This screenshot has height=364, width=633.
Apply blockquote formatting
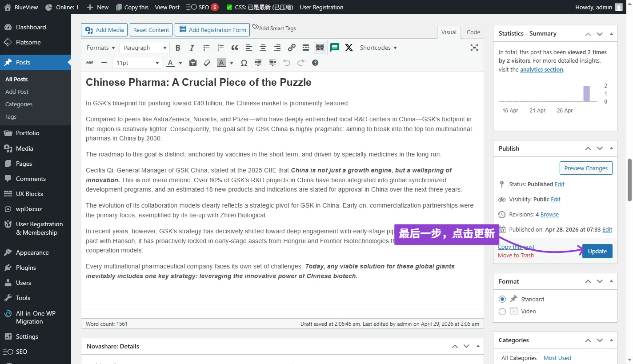[235, 48]
